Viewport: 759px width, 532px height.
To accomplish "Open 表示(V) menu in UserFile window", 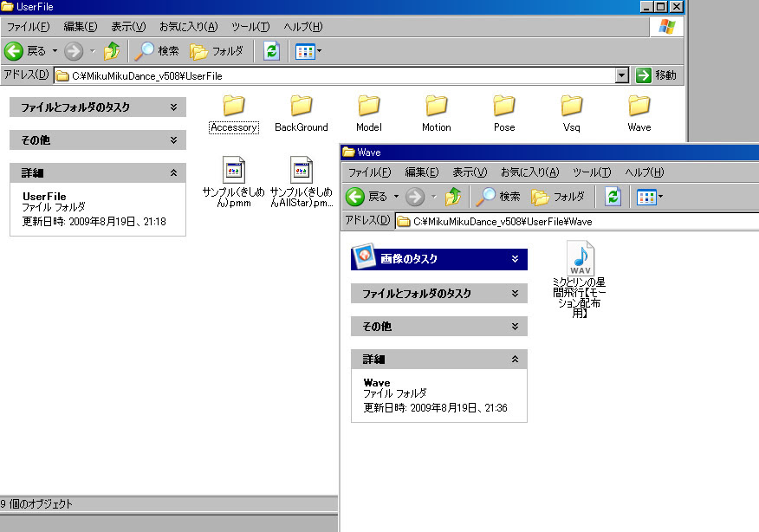I will [x=128, y=27].
